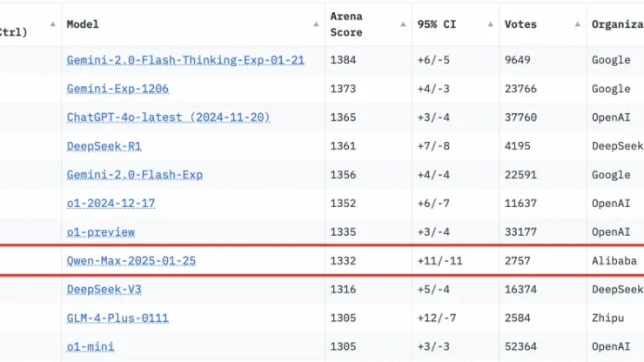
Task: Open Gemini-2.0-Flash-Exp model link
Action: [x=134, y=175]
